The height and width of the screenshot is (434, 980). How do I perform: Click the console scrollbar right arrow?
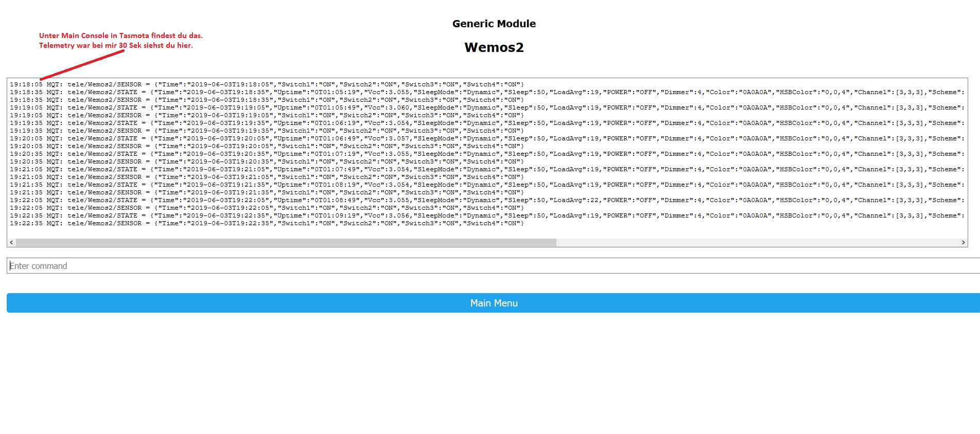(x=963, y=242)
